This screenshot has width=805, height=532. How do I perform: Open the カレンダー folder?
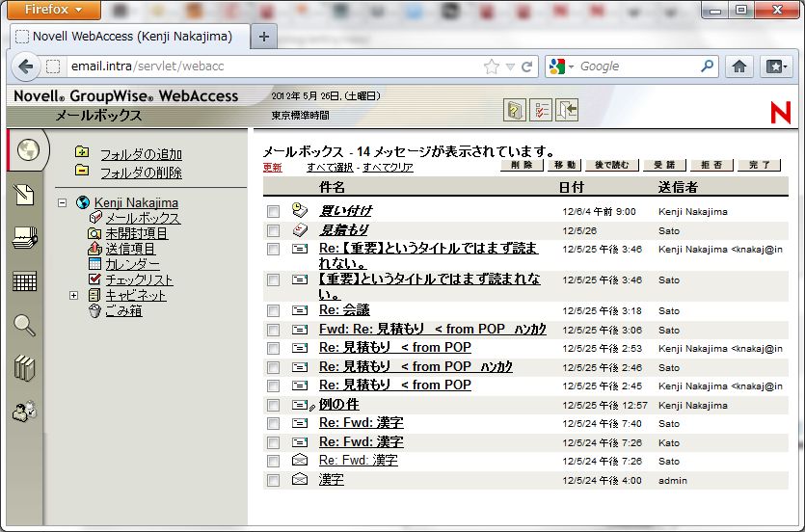click(132, 264)
